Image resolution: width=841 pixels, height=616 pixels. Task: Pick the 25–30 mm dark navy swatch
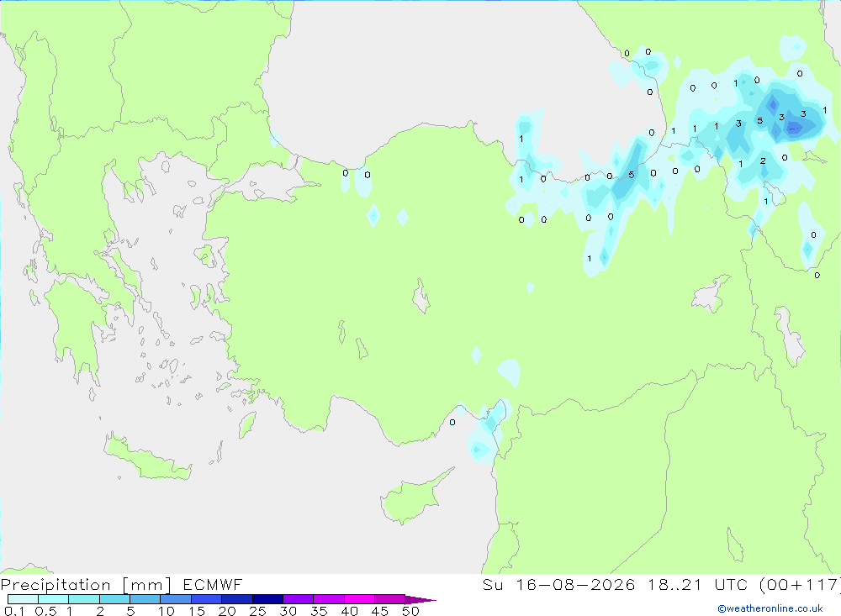267,599
